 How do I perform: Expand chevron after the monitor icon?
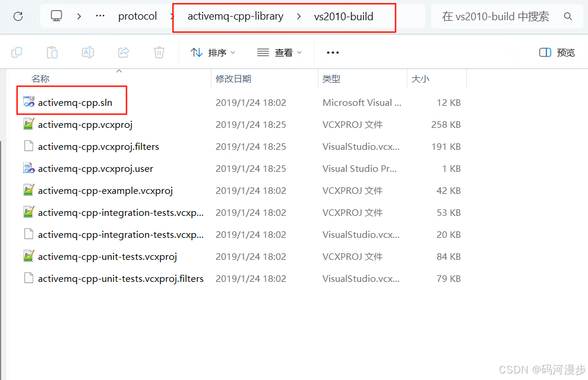[x=79, y=16]
